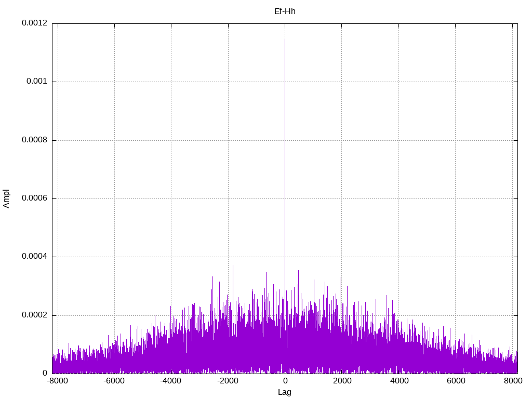Click y-axis value 0.0006
This screenshot has width=532, height=399.
[34, 198]
